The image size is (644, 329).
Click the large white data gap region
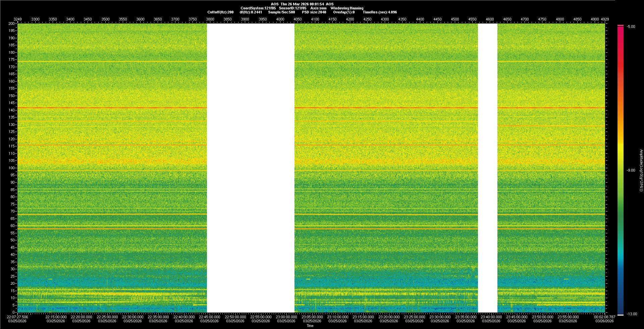(251, 168)
